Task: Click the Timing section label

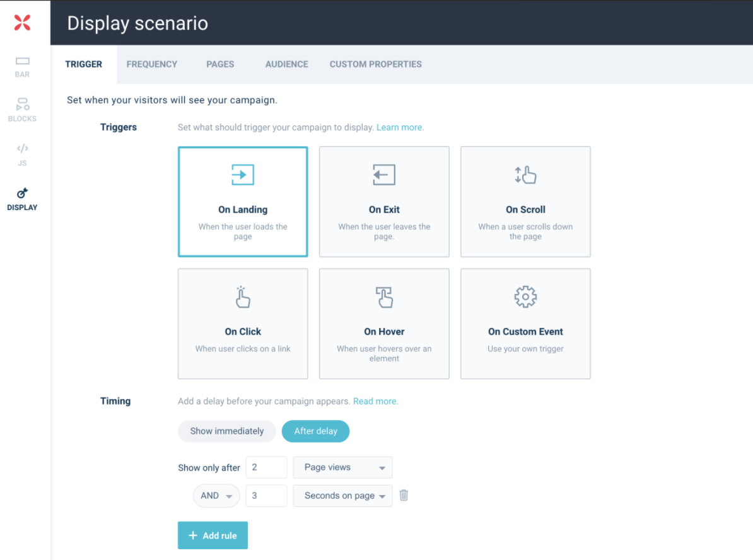Action: pos(115,401)
